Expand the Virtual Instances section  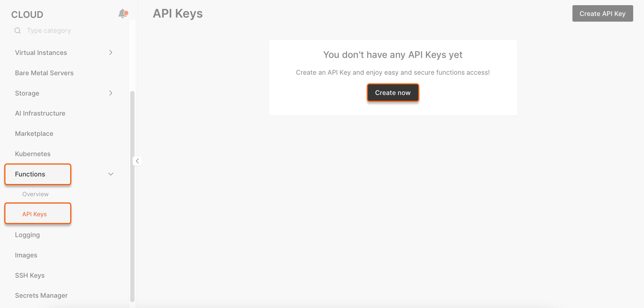tap(111, 53)
